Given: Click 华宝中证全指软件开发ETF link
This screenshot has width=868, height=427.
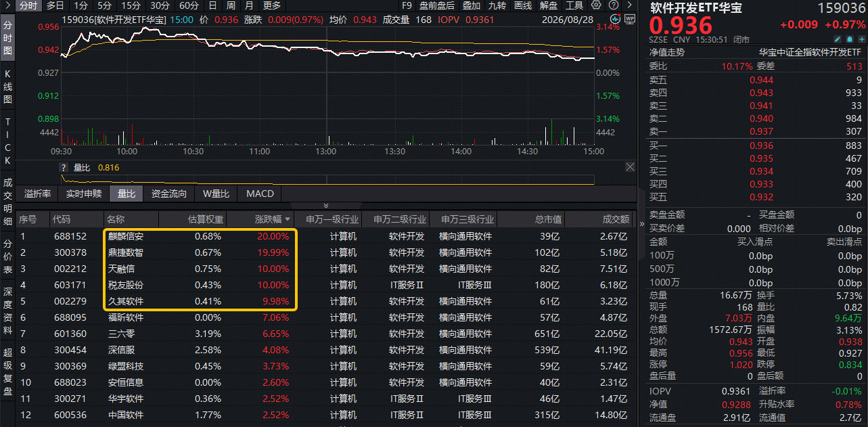Looking at the screenshot, I should pyautogui.click(x=810, y=51).
